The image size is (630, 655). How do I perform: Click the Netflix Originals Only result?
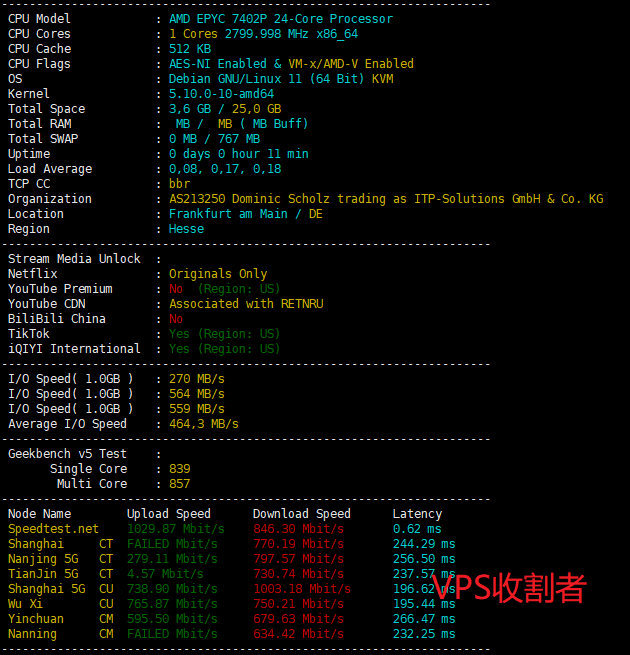[218, 274]
